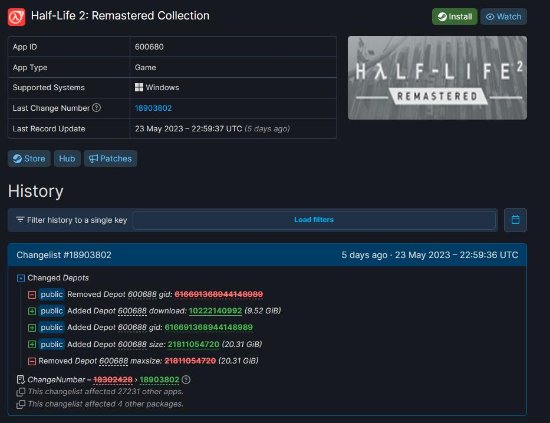Image resolution: width=550 pixels, height=423 pixels.
Task: Open the calendar icon button
Action: click(515, 220)
